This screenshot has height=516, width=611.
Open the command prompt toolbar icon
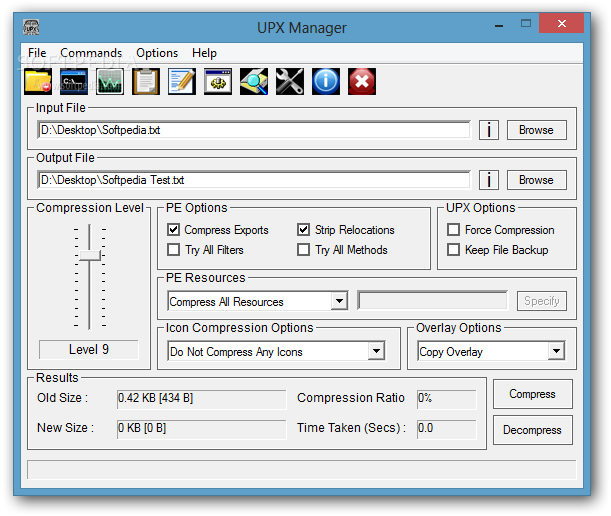point(74,81)
